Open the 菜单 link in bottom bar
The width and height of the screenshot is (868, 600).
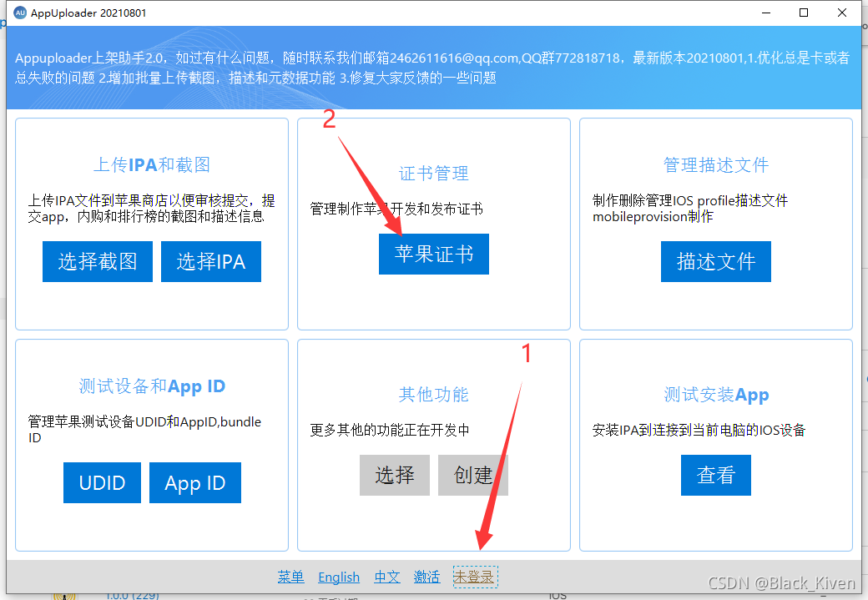[x=291, y=577]
